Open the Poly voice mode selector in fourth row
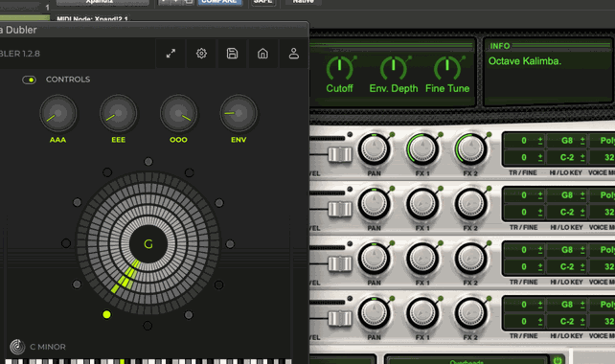615x364 pixels. 602,304
